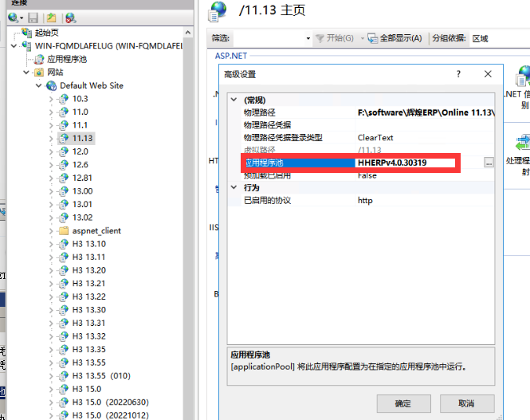Click the save icon in Connections toolbar

[x=33, y=18]
